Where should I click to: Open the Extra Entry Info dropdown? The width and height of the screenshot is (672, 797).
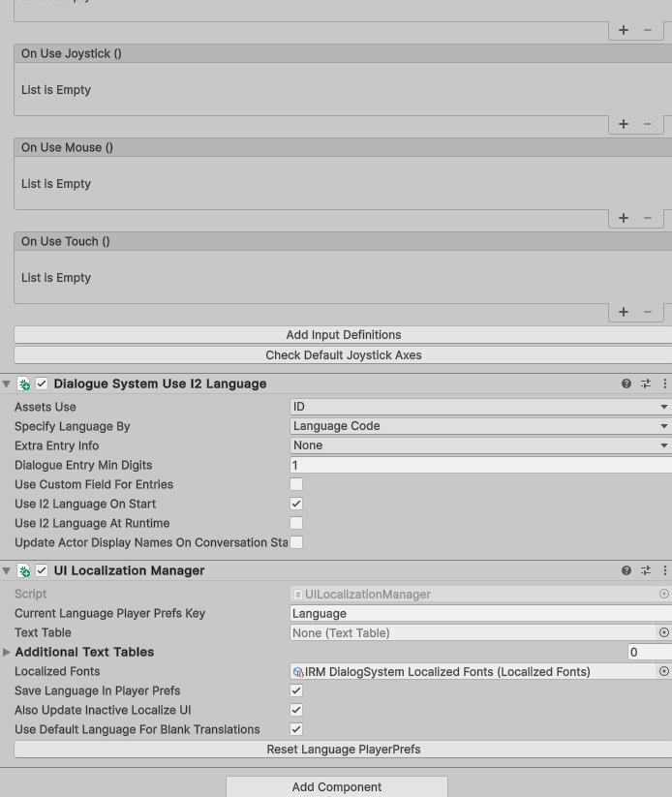481,445
